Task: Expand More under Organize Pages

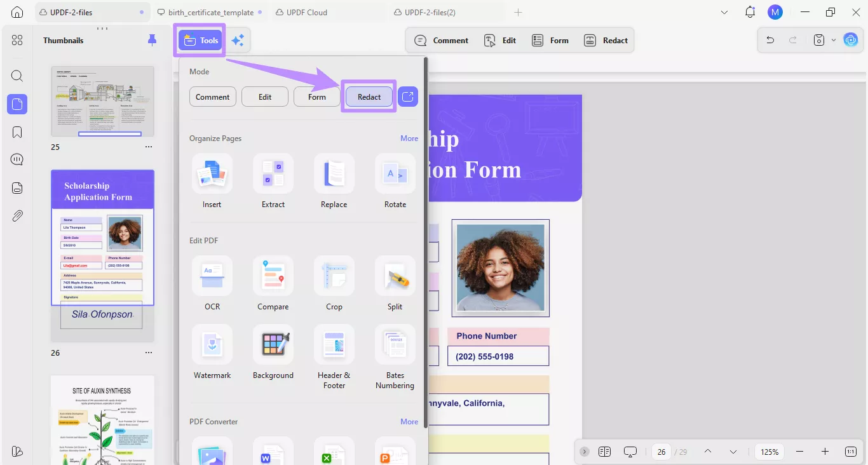Action: pos(409,138)
